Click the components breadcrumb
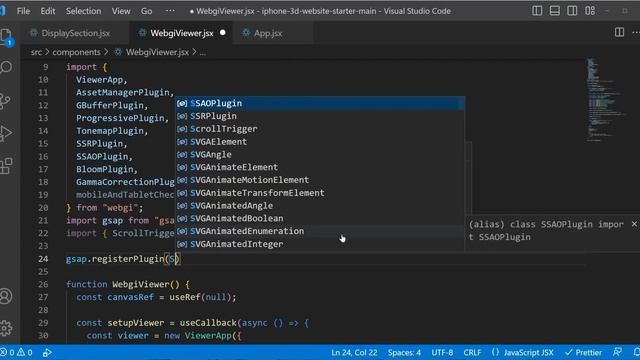The height and width of the screenshot is (360, 640). tap(76, 52)
